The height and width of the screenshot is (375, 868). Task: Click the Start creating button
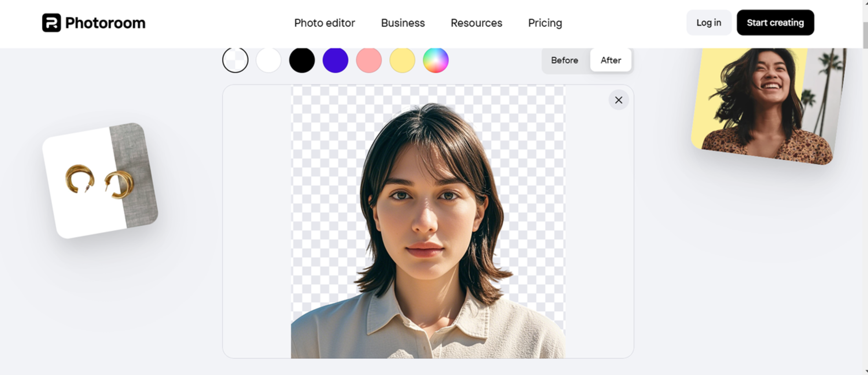(775, 22)
